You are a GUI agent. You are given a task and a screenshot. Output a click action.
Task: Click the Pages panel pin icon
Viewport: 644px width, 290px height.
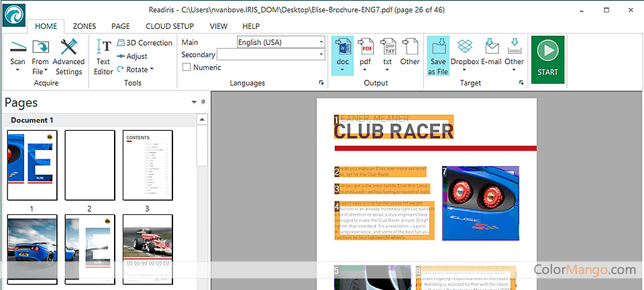tap(203, 102)
